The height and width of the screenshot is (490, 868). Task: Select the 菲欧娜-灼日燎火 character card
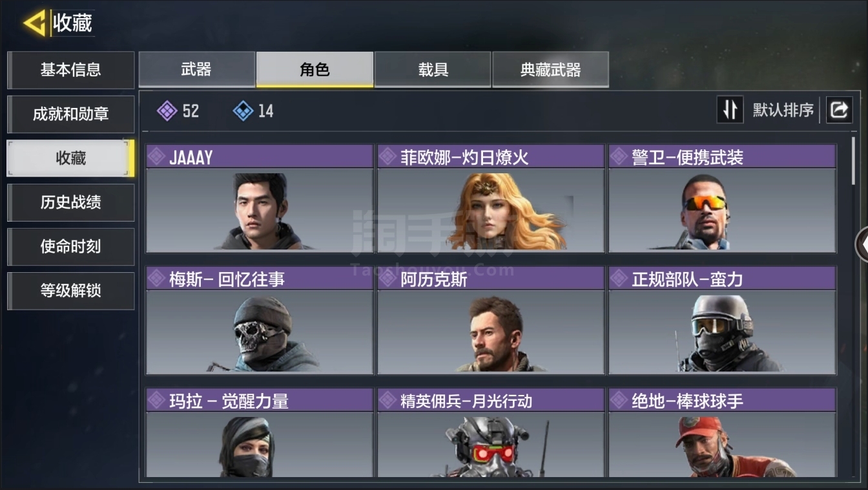491,198
